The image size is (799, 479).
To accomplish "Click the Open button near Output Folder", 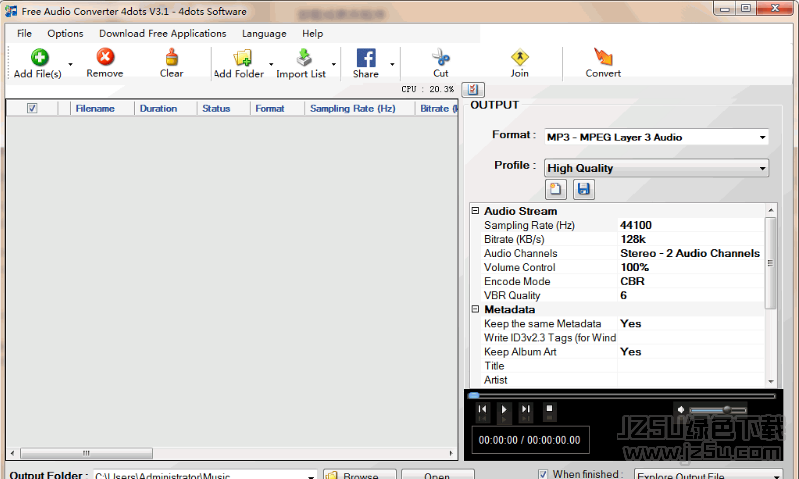I will point(437,474).
